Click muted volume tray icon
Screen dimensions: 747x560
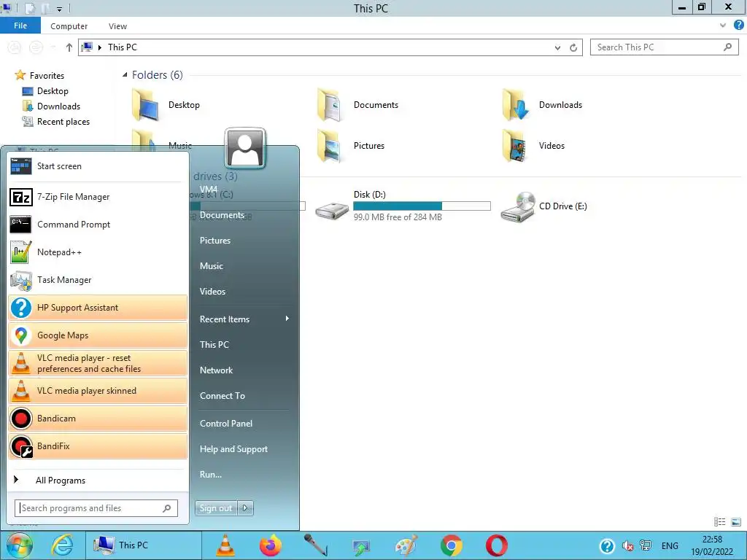628,545
